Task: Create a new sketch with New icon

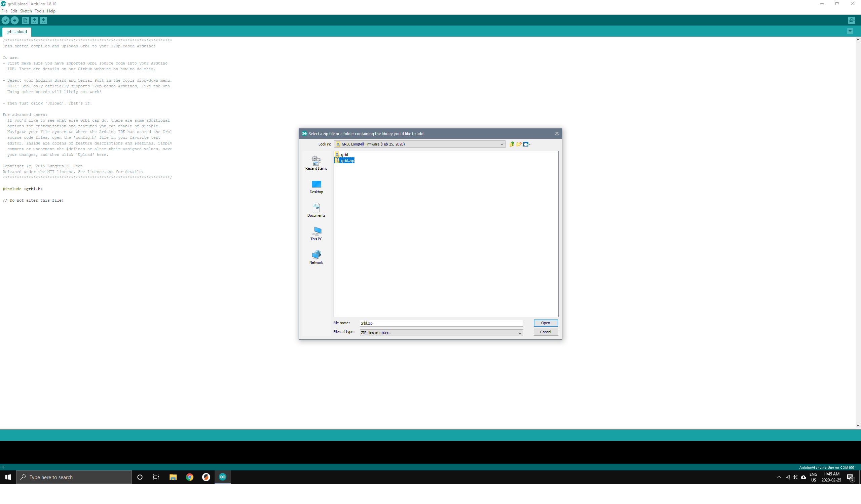Action: point(25,20)
